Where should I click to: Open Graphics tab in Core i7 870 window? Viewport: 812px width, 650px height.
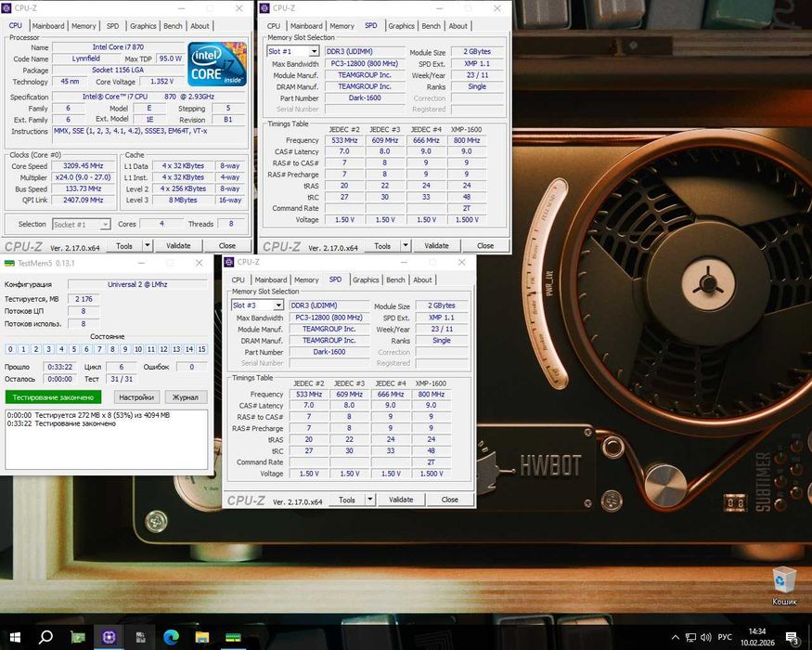click(x=143, y=26)
